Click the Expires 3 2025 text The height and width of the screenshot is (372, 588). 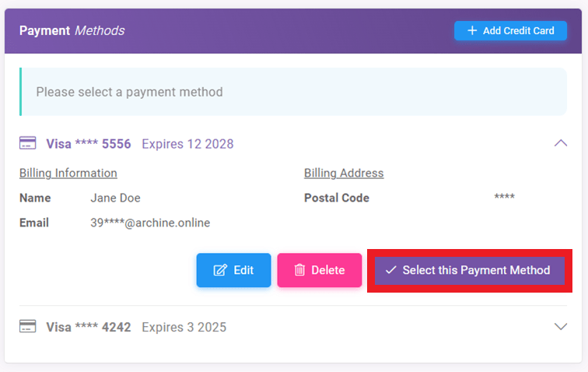pos(184,327)
